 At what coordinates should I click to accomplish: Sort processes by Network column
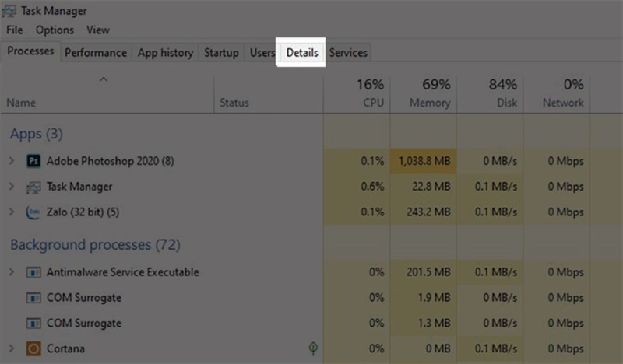[556, 94]
